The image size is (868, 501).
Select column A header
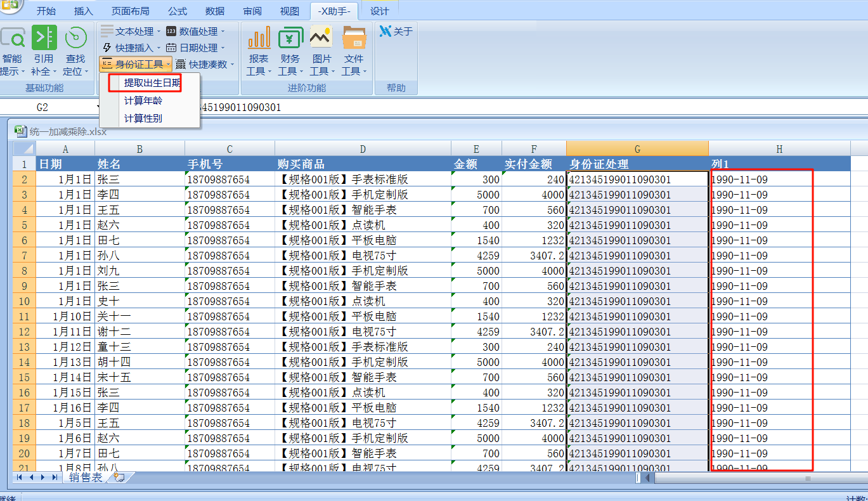pos(65,148)
